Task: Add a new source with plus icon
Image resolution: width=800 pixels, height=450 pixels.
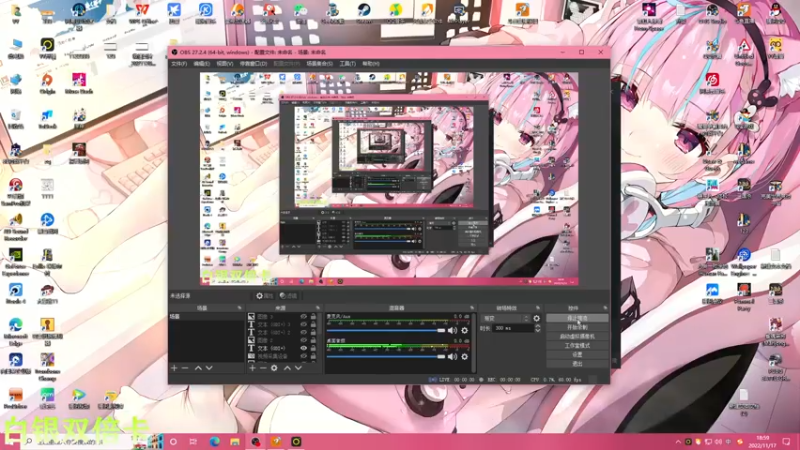Action: [252, 368]
